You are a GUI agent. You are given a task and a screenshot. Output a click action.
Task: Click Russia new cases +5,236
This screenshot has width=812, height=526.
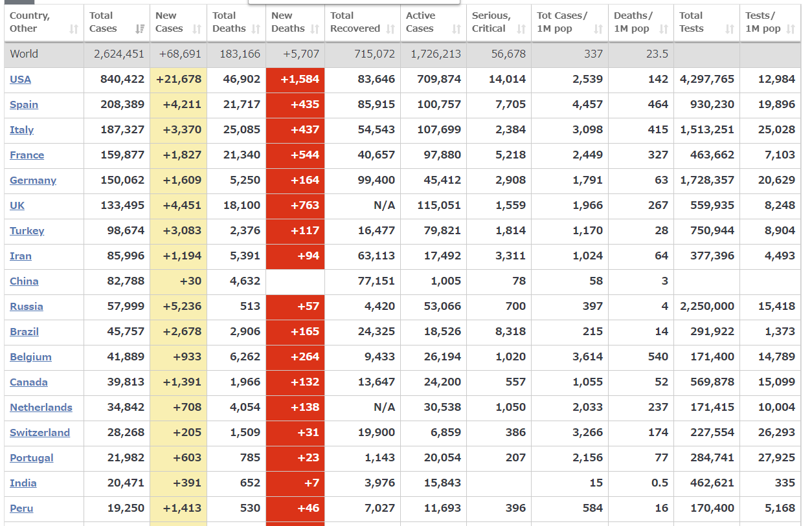click(x=182, y=306)
